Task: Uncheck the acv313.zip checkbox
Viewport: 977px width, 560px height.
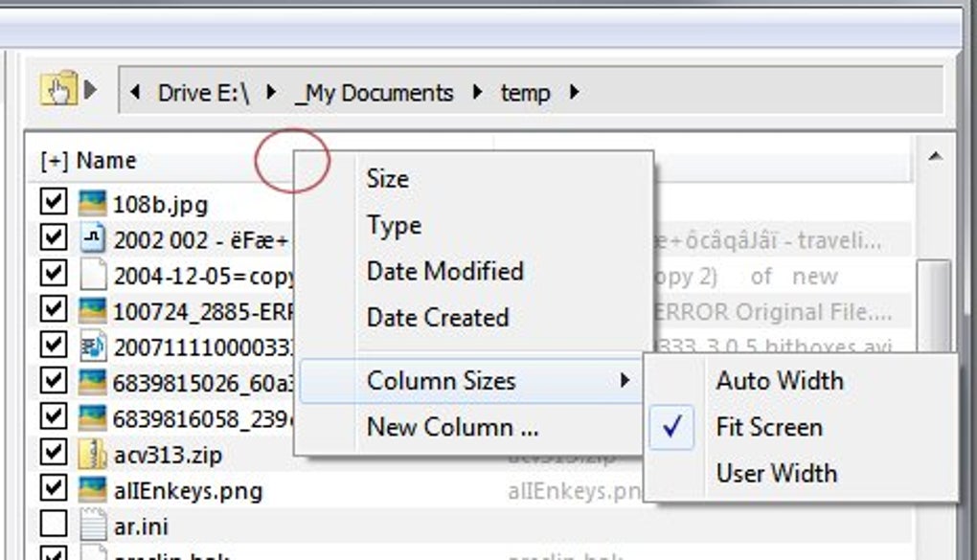Action: (54, 452)
